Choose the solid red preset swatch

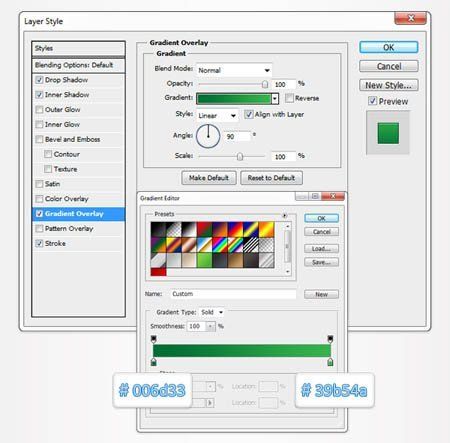158,272
